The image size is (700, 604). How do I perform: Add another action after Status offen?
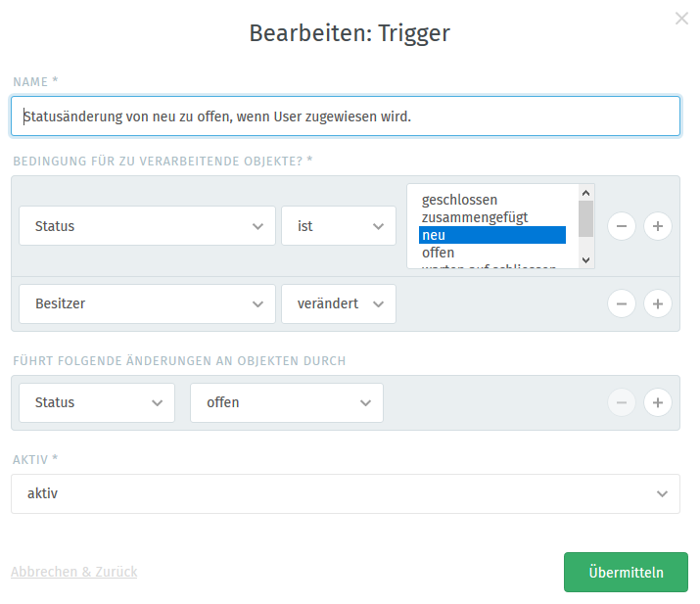coord(658,402)
